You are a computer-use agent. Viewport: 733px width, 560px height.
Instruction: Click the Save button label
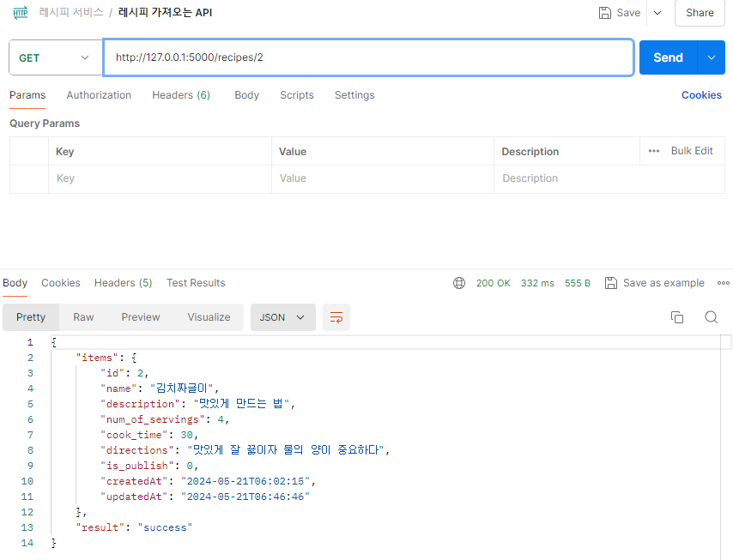[628, 13]
